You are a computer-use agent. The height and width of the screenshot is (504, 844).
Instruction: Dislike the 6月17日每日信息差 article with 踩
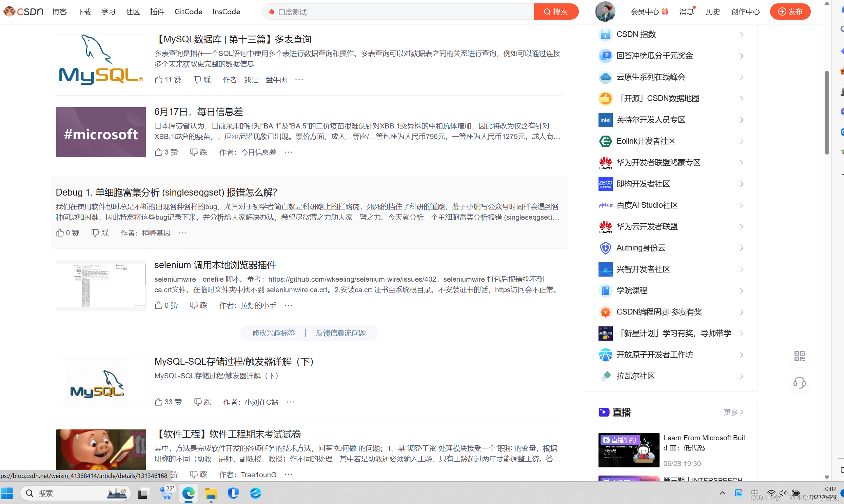click(199, 152)
